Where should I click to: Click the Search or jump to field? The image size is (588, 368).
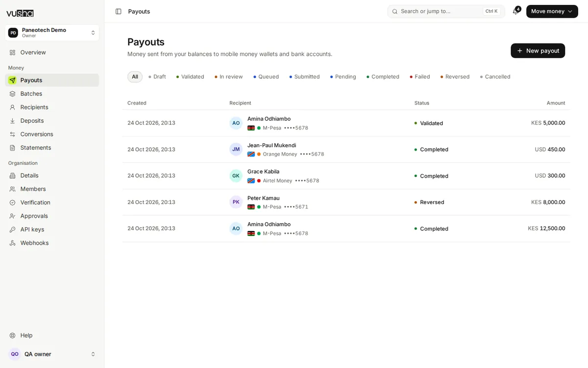(x=446, y=11)
